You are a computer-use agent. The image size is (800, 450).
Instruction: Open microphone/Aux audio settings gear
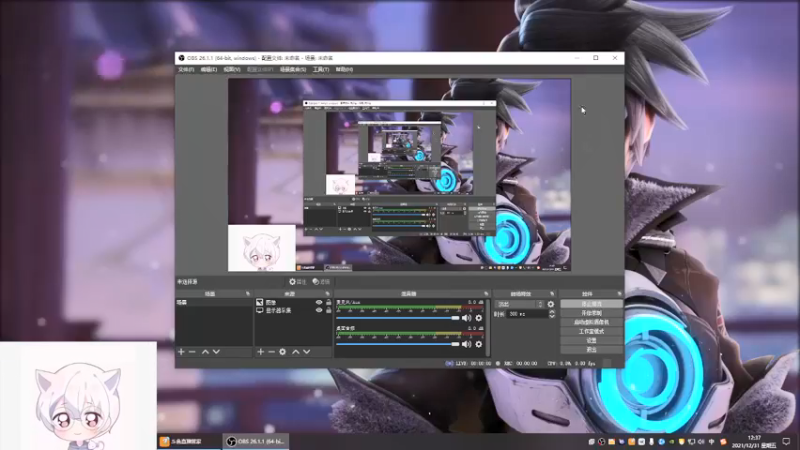479,318
